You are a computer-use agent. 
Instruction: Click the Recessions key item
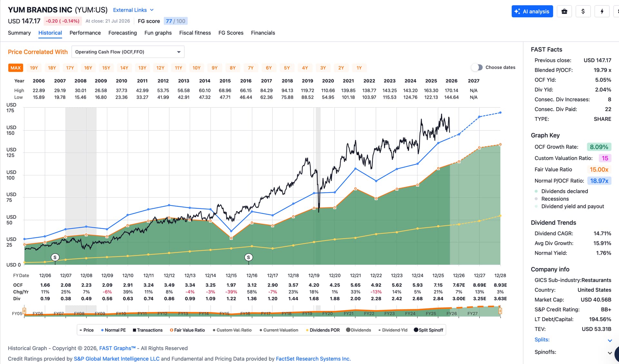click(552, 199)
